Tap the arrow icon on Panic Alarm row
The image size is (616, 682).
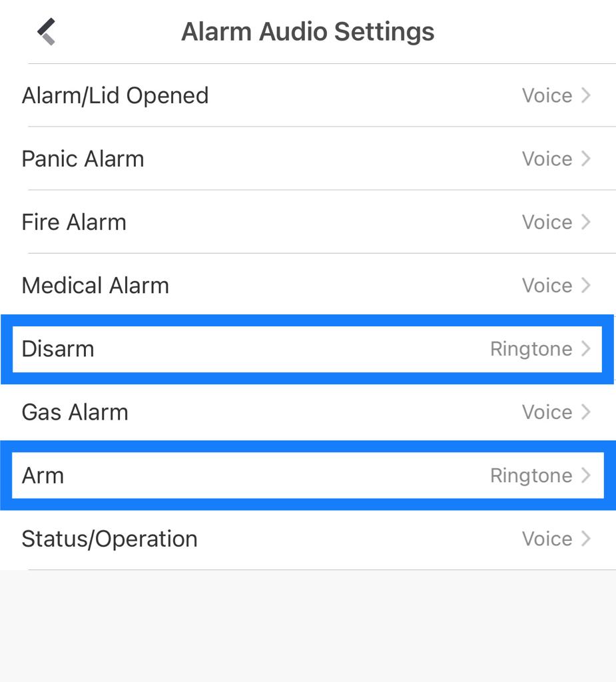click(x=586, y=159)
